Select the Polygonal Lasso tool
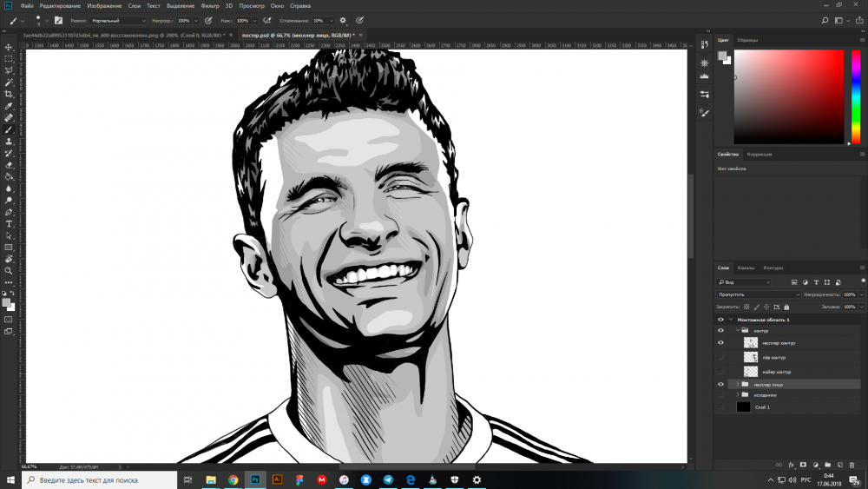Viewport: 868px width, 489px height. [9, 70]
